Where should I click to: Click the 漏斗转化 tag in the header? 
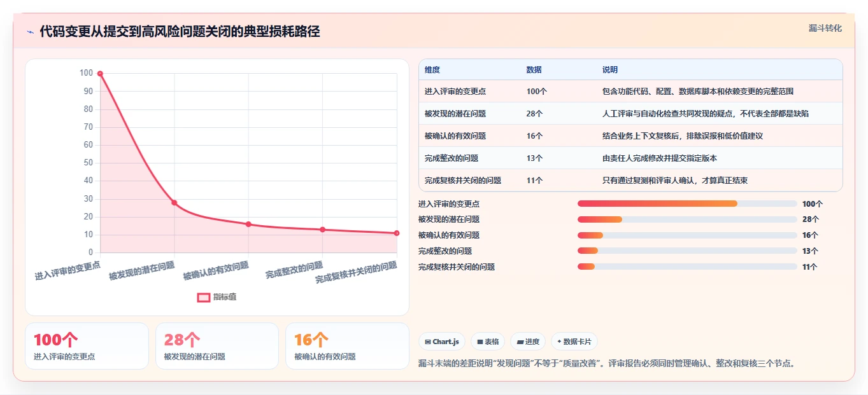pyautogui.click(x=825, y=28)
